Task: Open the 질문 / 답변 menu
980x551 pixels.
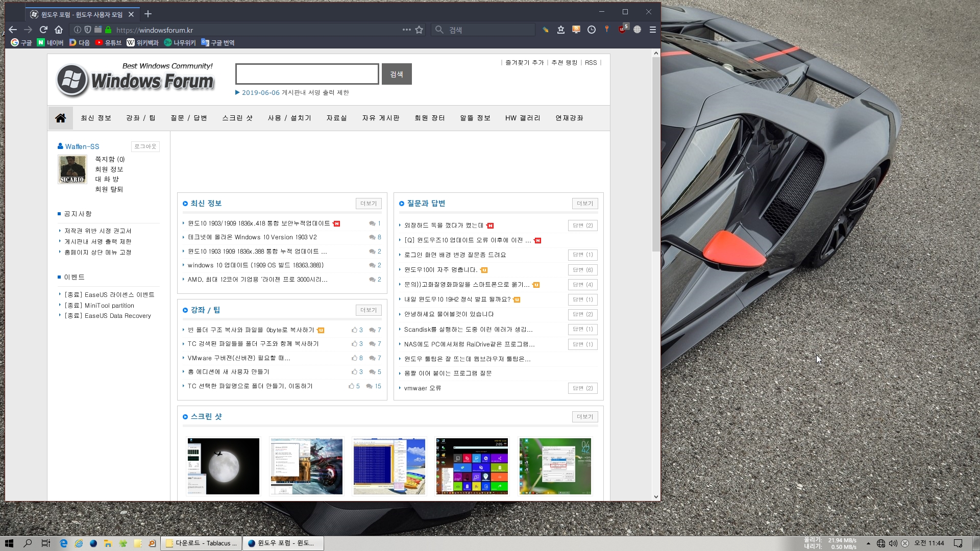Action: click(188, 118)
